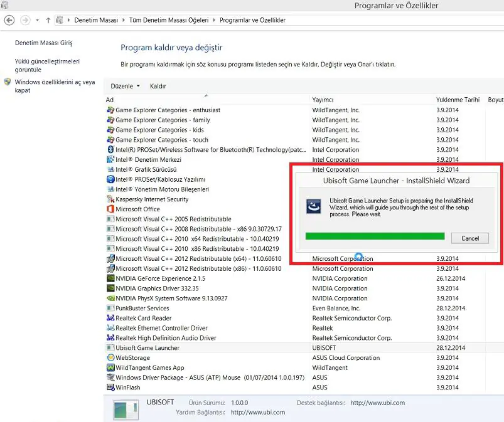
Task: Select the WebStorage program icon
Action: (x=112, y=357)
